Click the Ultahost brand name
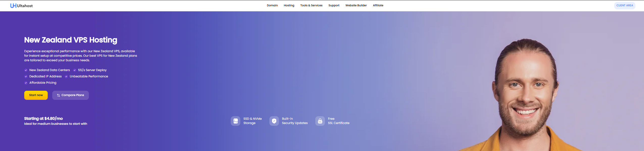 click(x=25, y=6)
